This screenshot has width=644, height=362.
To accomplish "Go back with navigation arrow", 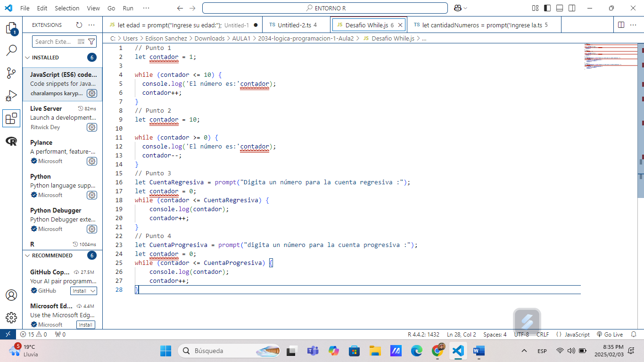I will (x=180, y=8).
